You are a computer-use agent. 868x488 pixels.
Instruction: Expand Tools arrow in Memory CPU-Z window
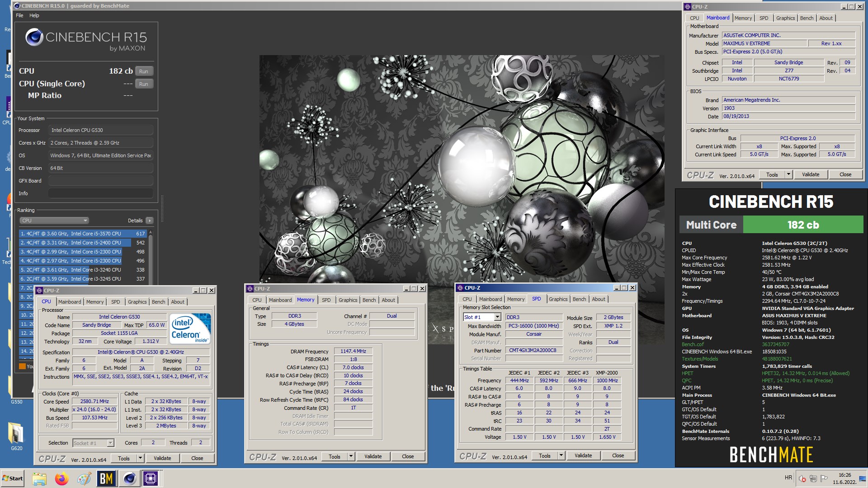click(351, 456)
